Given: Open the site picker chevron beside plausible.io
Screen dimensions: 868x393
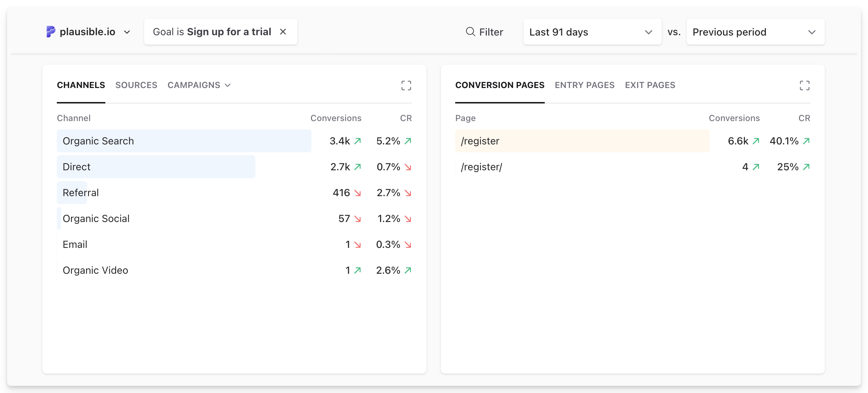Looking at the screenshot, I should 127,32.
